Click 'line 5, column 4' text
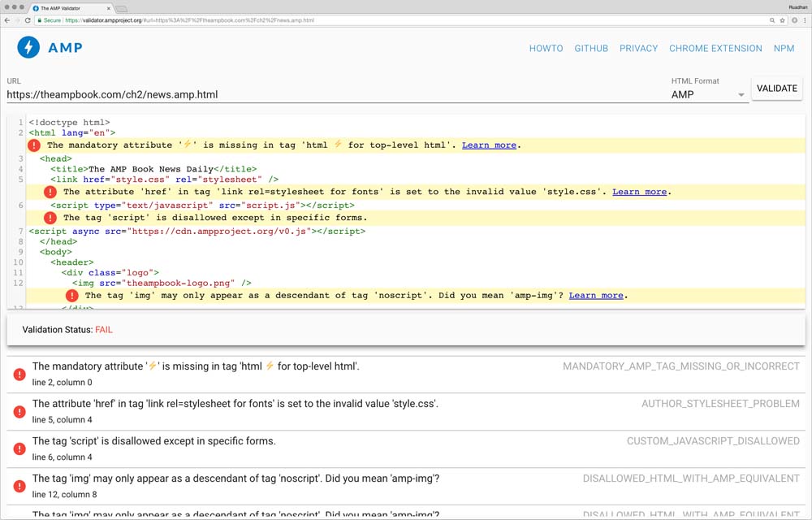Screen dimensions: 812x520 click(63, 419)
